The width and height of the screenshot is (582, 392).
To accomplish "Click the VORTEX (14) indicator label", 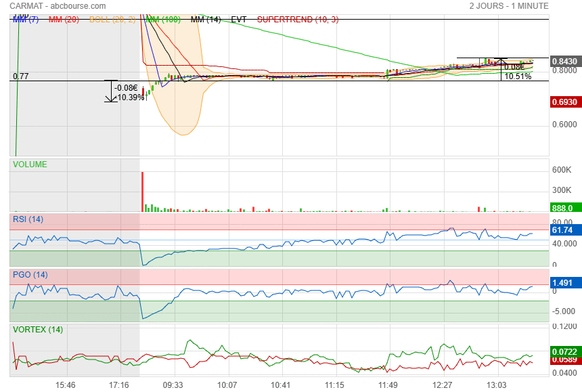I will coord(38,330).
